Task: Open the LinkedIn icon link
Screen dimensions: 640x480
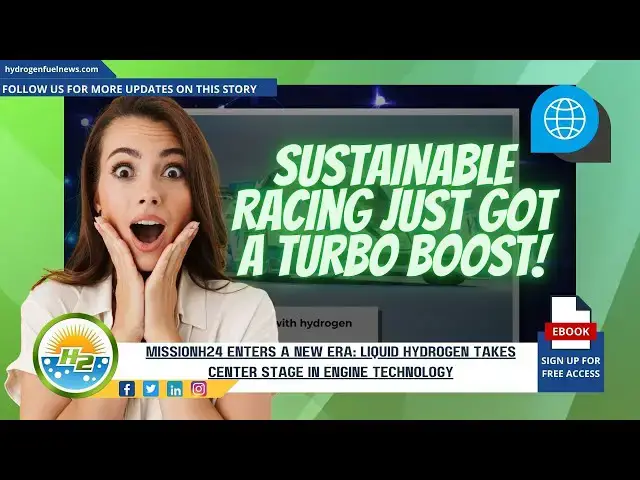Action: pyautogui.click(x=175, y=389)
